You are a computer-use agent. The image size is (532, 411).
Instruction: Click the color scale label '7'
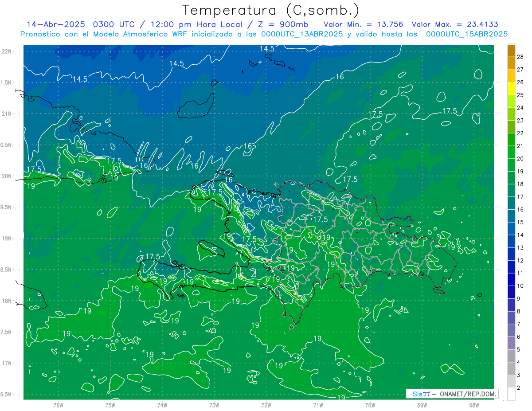point(519,324)
